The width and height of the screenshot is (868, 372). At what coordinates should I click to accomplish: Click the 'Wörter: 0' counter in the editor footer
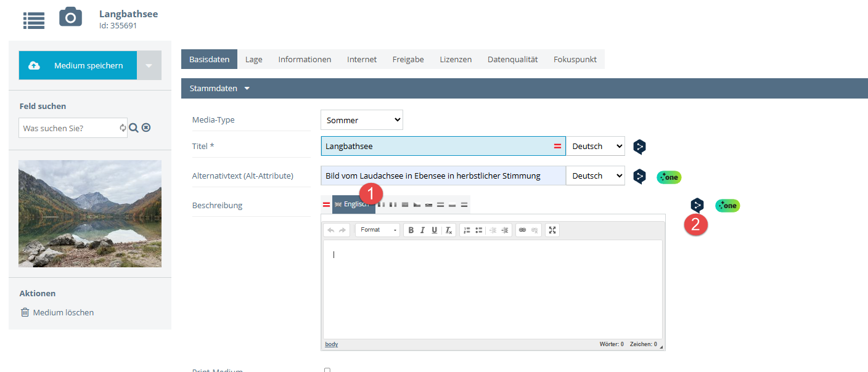pyautogui.click(x=612, y=344)
